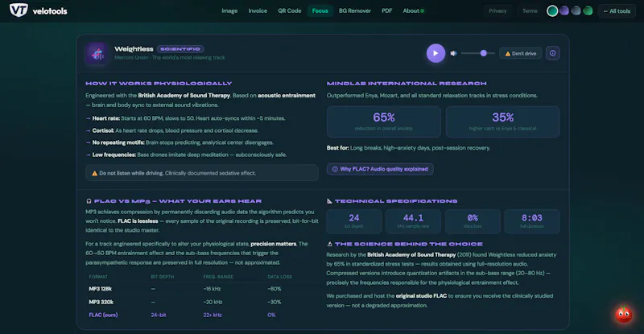Screen dimensions: 644x334
Task: Select the teal theme color swatch
Action: pos(552,11)
